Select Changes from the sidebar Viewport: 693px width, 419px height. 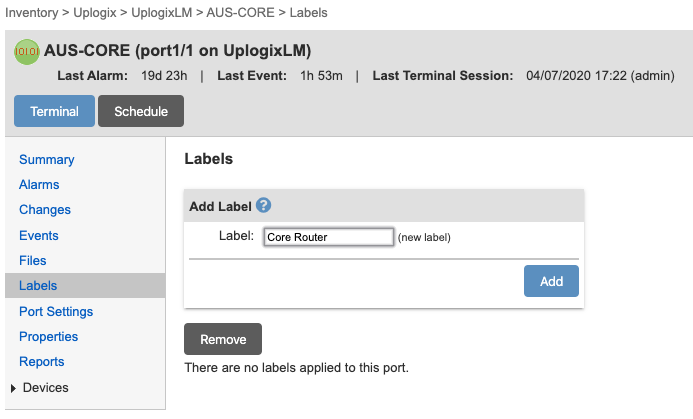pos(45,210)
